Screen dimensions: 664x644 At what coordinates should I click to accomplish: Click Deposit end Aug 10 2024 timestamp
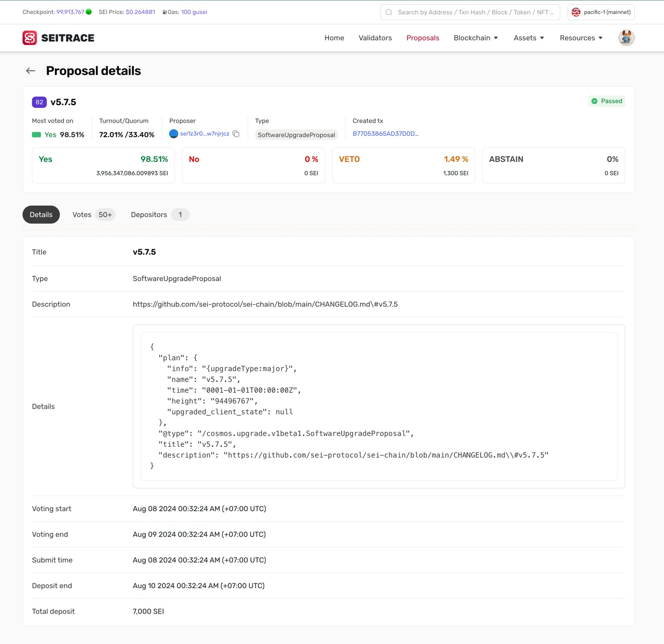pyautogui.click(x=199, y=586)
